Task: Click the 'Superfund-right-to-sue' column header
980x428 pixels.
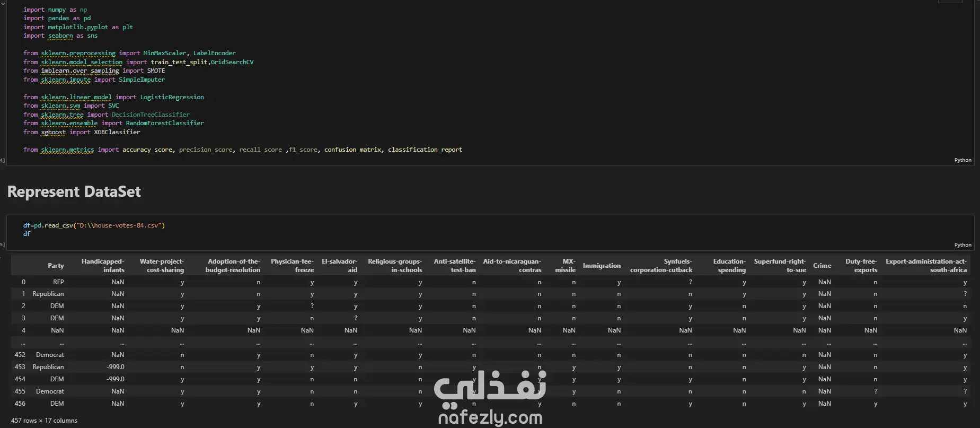Action: [780, 266]
